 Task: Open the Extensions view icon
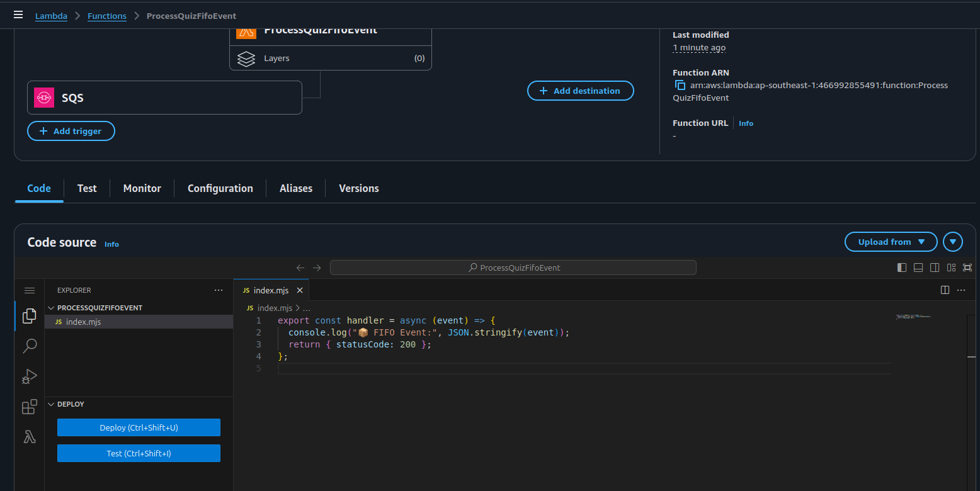29,407
